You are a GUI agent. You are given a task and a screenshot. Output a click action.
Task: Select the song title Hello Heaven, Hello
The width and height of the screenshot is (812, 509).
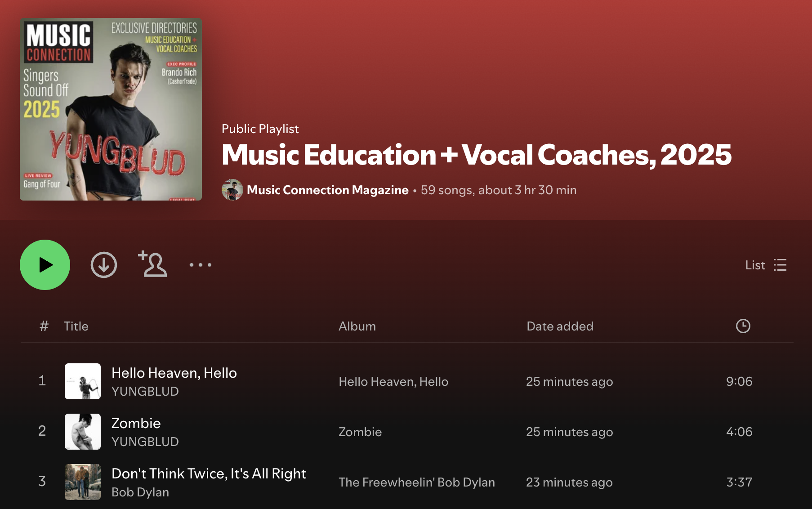click(x=174, y=373)
